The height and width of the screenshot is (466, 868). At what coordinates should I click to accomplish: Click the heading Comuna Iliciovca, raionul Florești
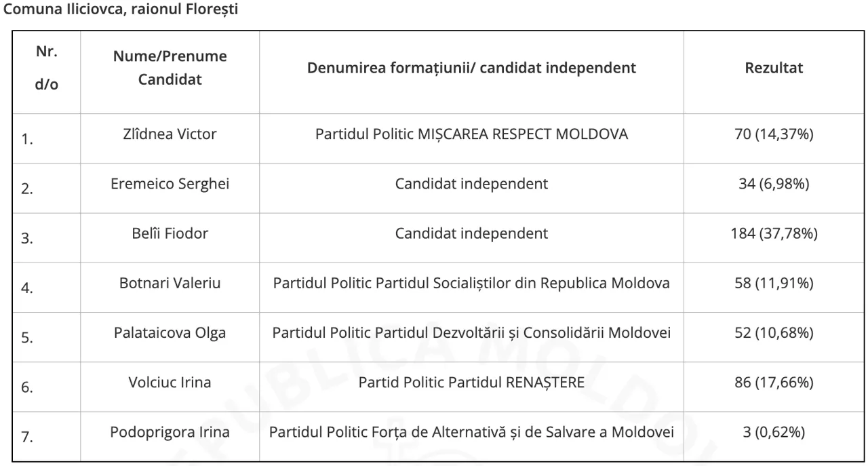[x=121, y=11]
